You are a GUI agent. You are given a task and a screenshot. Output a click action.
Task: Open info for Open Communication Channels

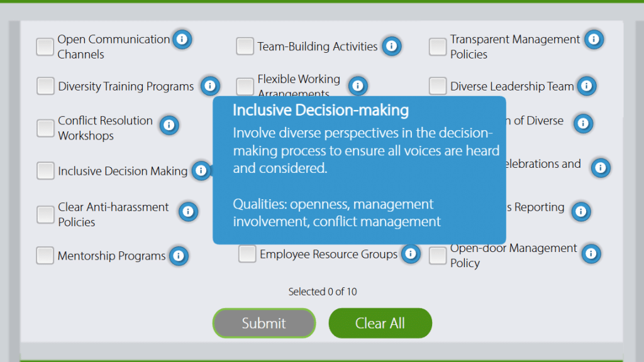(x=182, y=39)
